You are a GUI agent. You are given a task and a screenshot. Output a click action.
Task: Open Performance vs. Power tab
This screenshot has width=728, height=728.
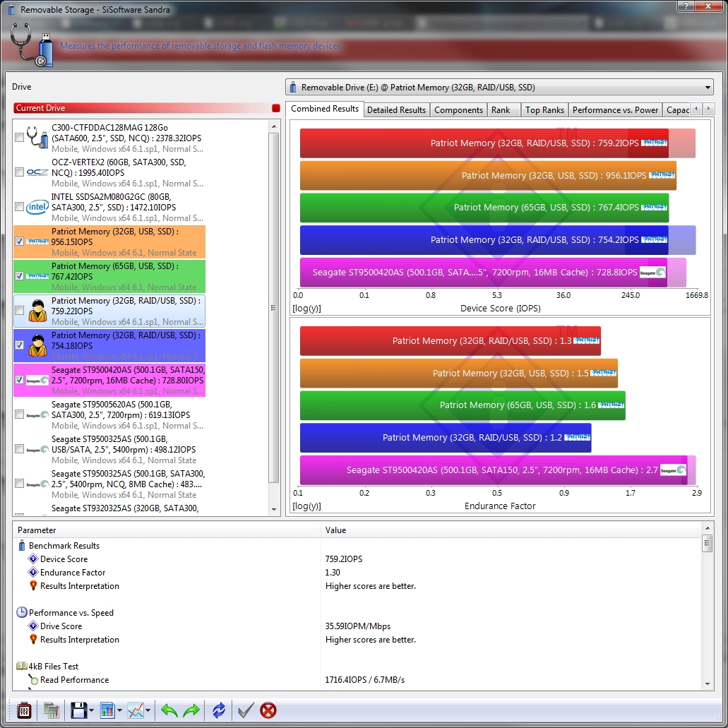tap(615, 110)
